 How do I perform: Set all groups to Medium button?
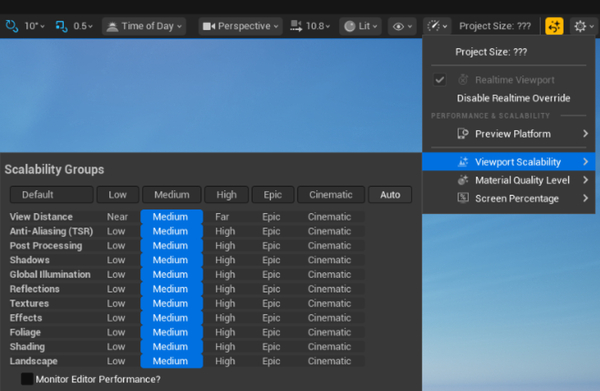[171, 195]
